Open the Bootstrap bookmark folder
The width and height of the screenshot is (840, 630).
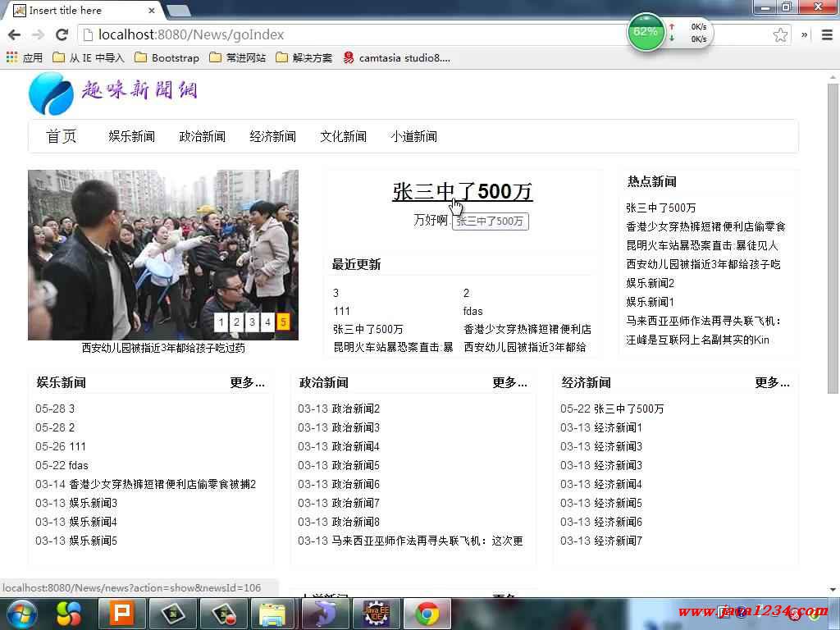pyautogui.click(x=167, y=57)
